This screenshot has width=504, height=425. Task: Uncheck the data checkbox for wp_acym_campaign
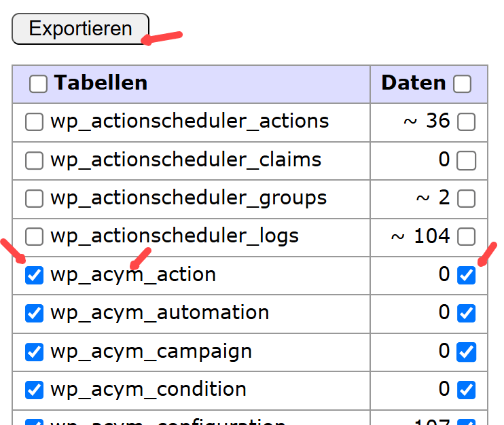coord(466,352)
